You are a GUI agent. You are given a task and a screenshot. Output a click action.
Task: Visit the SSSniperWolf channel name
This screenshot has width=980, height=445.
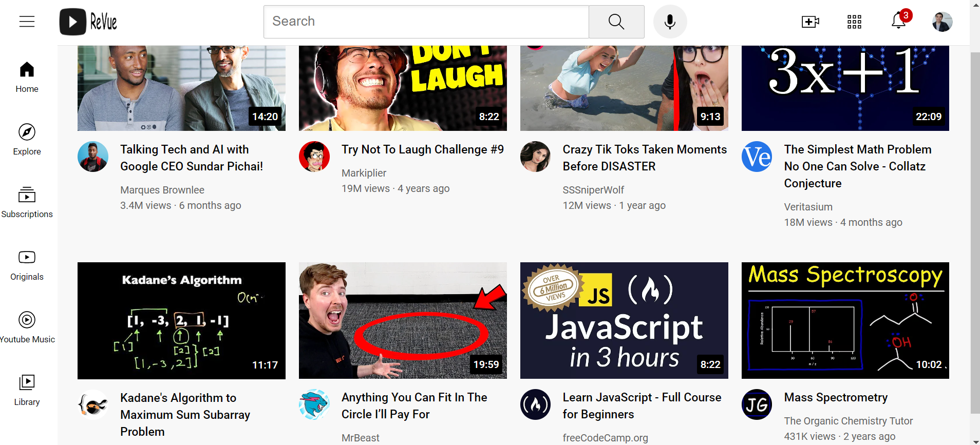593,190
